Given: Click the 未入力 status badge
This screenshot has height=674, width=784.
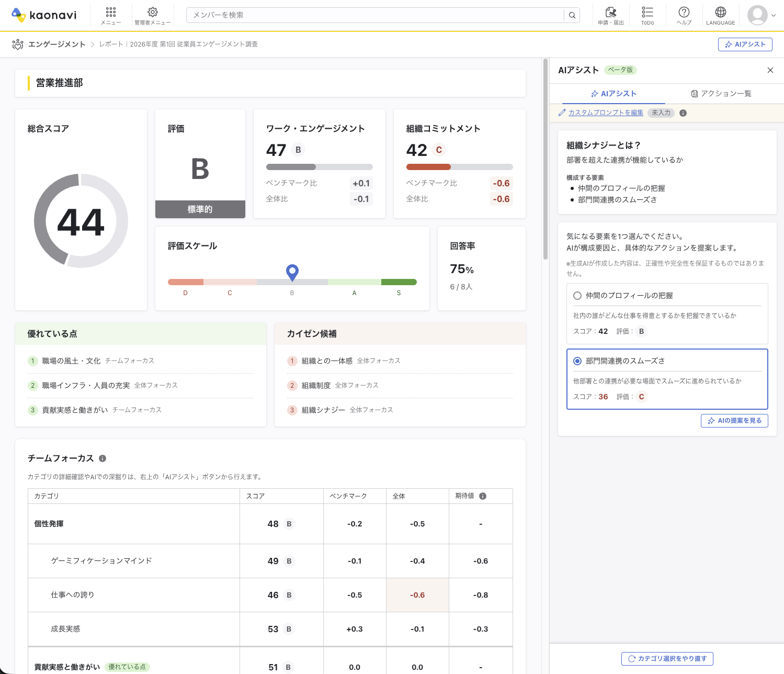Looking at the screenshot, I should (661, 113).
